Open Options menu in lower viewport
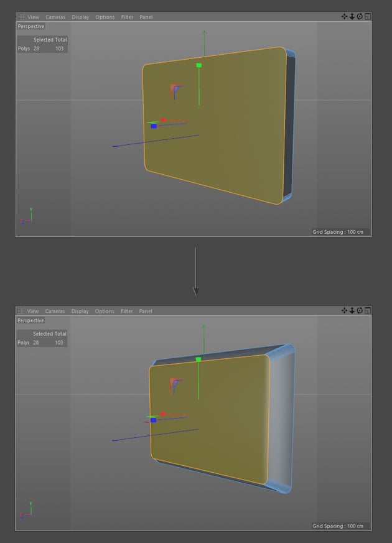Screen dimensions: 392x543 click(105, 311)
